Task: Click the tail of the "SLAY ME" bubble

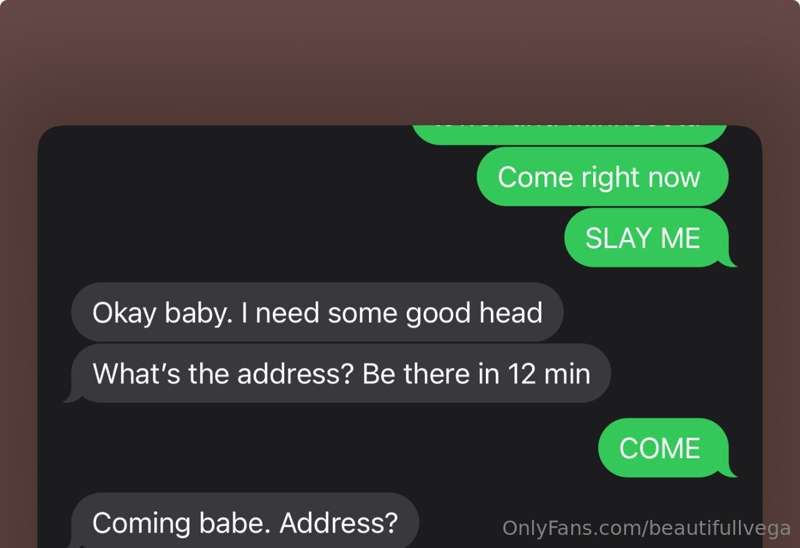Action: [x=730, y=261]
